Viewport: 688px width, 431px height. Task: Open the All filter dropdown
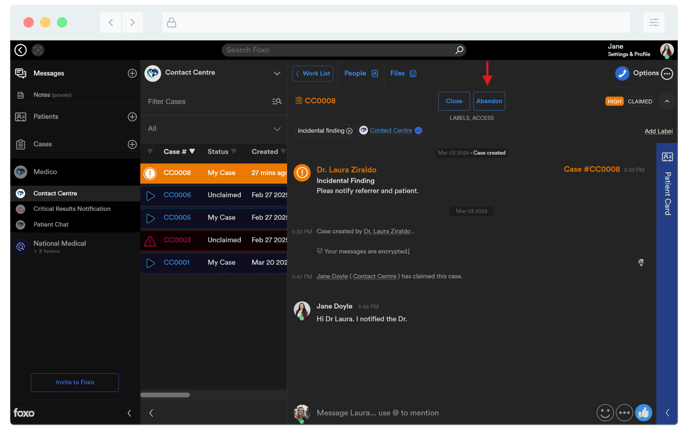(277, 129)
